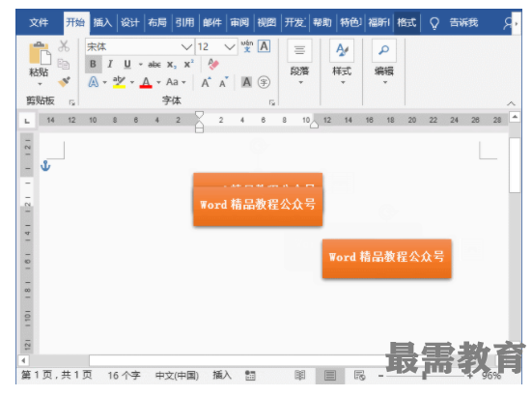Image resolution: width=532 pixels, height=396 pixels.
Task: Open the font name dropdown 宋体
Action: [186, 46]
